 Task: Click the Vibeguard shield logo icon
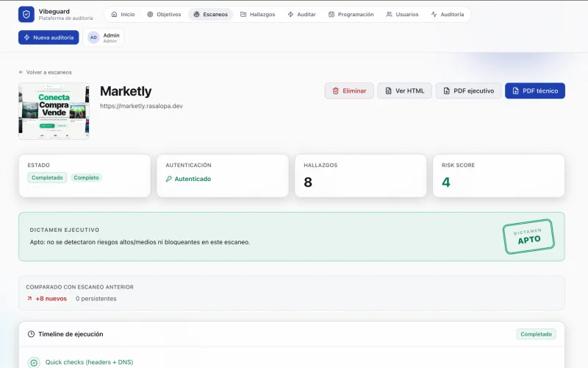click(x=26, y=14)
